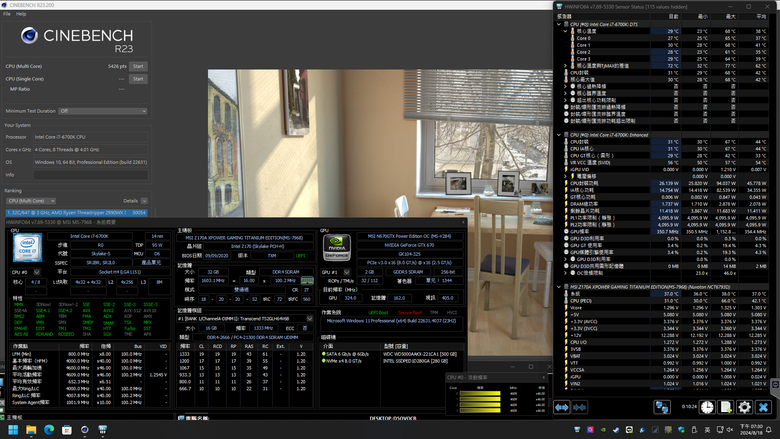Open the Cinebench File menu
Image resolution: width=780 pixels, height=439 pixels.
[x=6, y=14]
